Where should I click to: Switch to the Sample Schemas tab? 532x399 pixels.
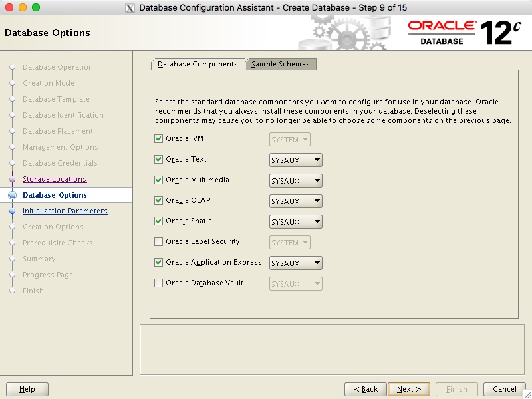tap(280, 64)
